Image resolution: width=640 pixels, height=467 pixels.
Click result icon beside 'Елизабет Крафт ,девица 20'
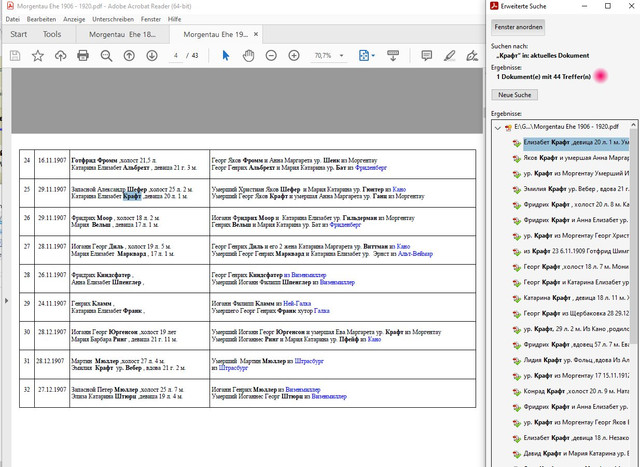(x=517, y=142)
